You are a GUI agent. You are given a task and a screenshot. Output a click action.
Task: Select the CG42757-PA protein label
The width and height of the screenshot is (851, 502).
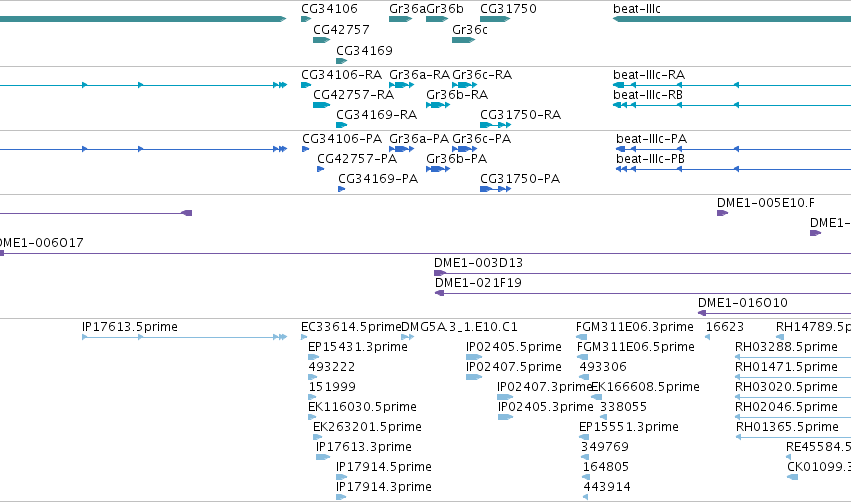point(357,158)
